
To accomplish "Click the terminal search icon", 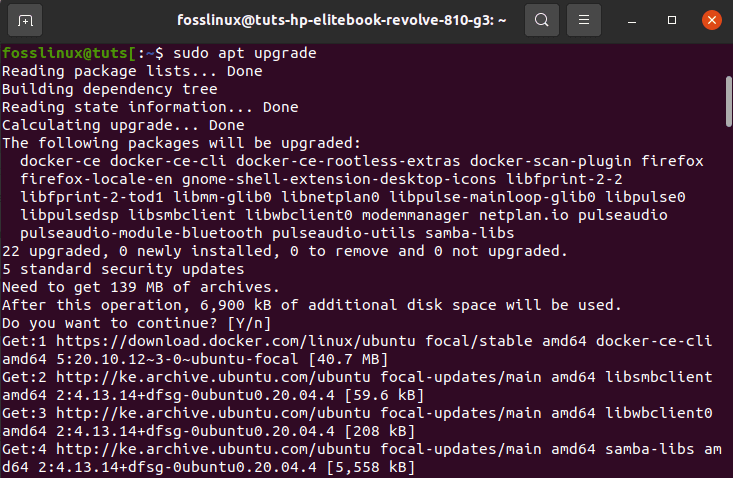I will tap(542, 20).
